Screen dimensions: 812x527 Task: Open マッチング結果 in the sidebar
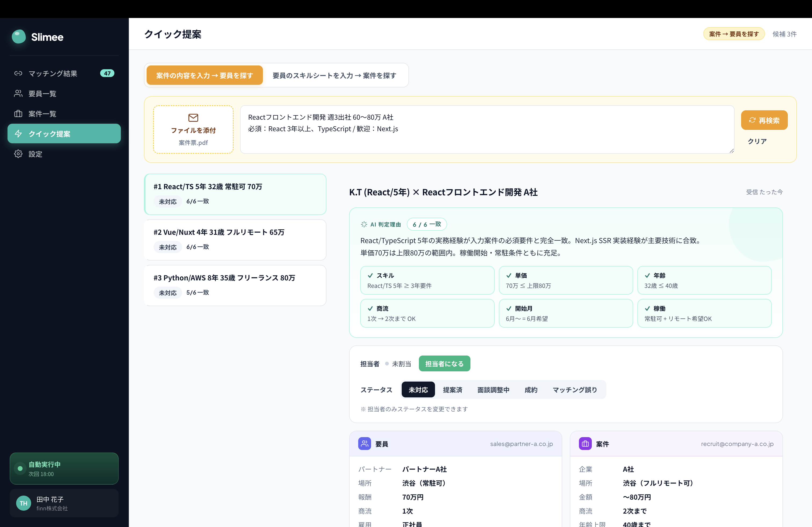point(64,73)
